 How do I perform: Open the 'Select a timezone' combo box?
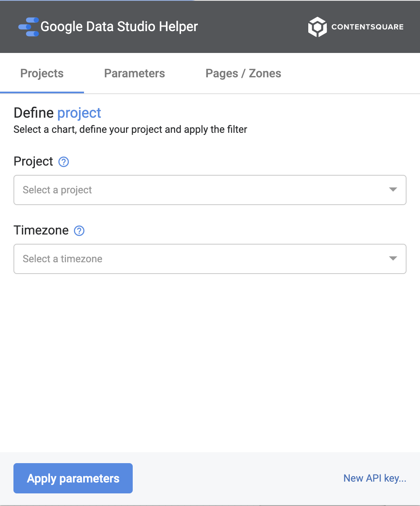point(210,259)
